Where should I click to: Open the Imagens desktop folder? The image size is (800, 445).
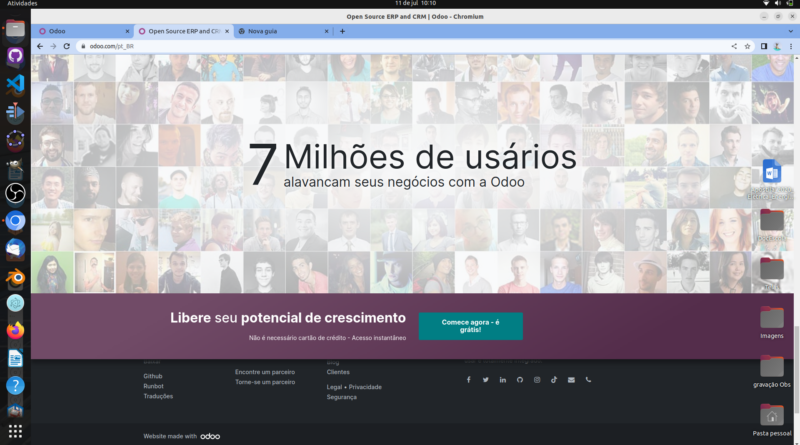771,323
